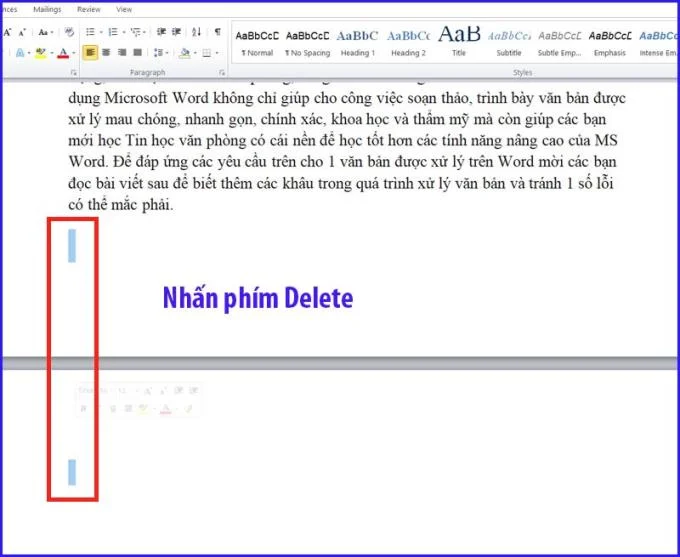
Task: Decrease the paragraph indent
Action: [x=161, y=32]
